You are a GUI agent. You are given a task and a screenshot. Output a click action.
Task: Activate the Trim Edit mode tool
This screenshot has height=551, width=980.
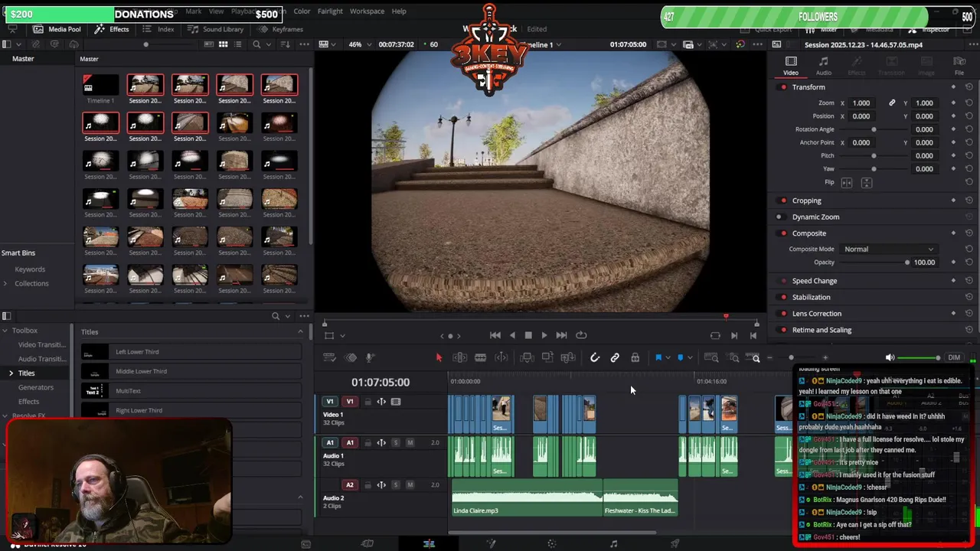[x=460, y=357]
